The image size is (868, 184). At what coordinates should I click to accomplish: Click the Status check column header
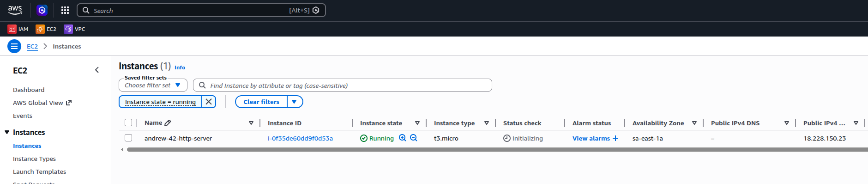coord(522,123)
